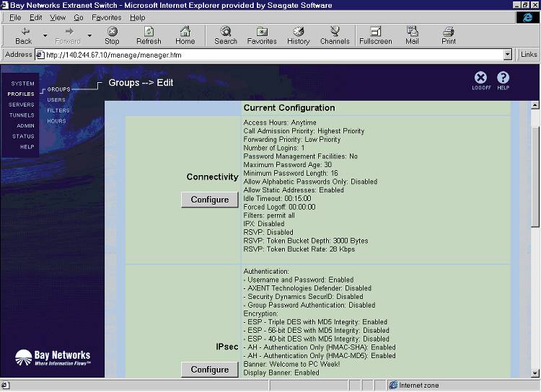The width and height of the screenshot is (541, 392).
Task: Open the SERVERS navigation section
Action: pos(22,104)
